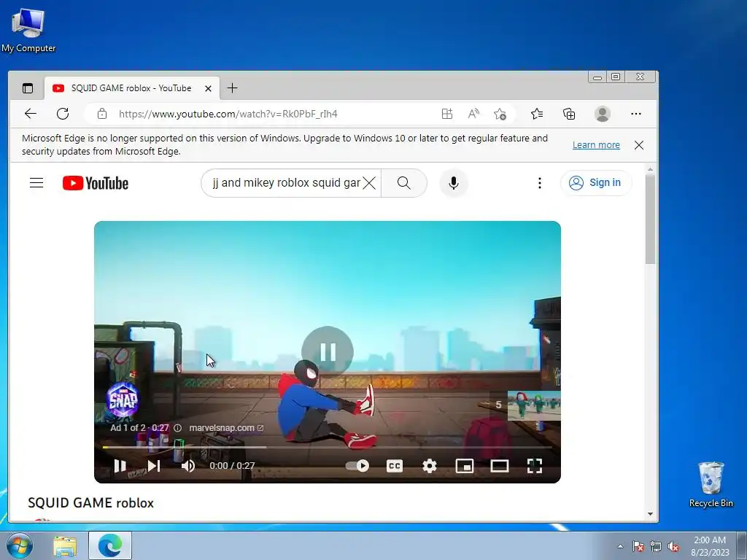Image resolution: width=747 pixels, height=560 pixels.
Task: Click Microsoft Edge taskbar icon
Action: [110, 545]
